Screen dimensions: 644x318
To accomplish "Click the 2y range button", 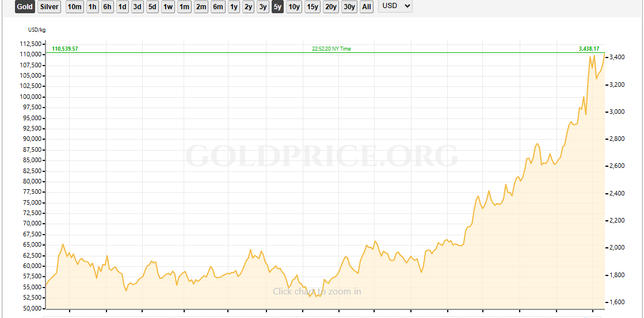I will tap(248, 7).
